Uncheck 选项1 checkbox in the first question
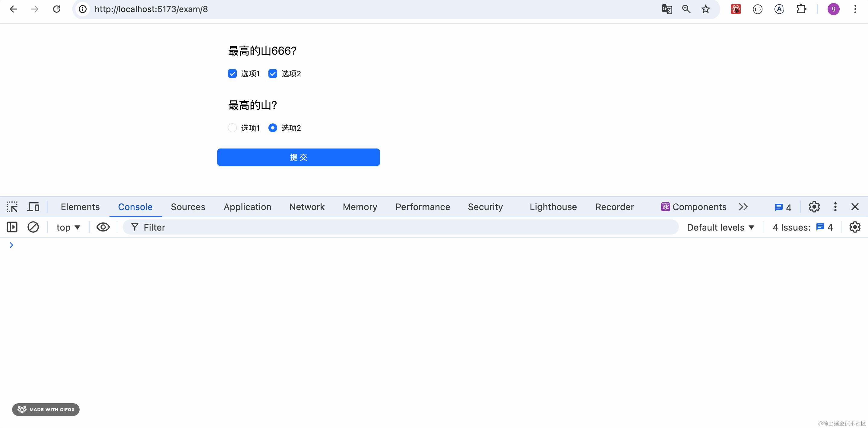 pyautogui.click(x=232, y=74)
